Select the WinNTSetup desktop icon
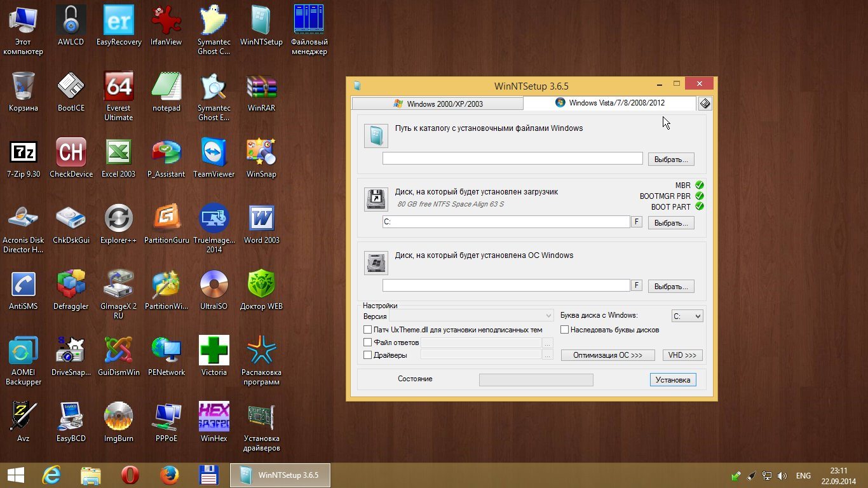868x488 pixels. point(261,26)
